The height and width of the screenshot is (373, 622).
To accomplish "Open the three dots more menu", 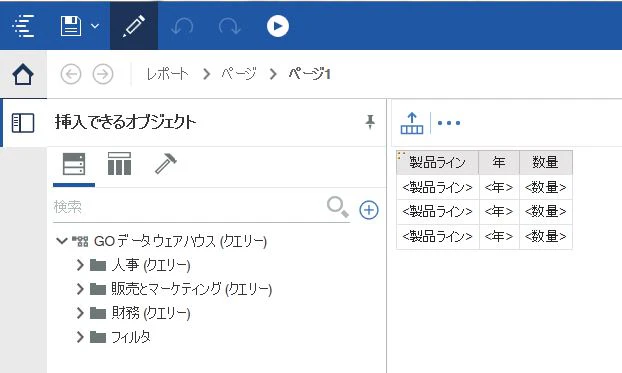I will (x=449, y=123).
